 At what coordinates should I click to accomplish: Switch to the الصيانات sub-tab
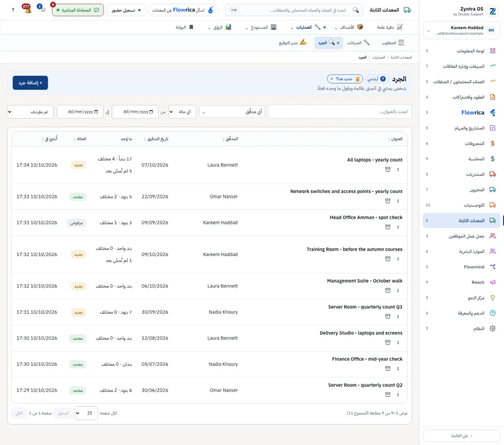(x=358, y=43)
